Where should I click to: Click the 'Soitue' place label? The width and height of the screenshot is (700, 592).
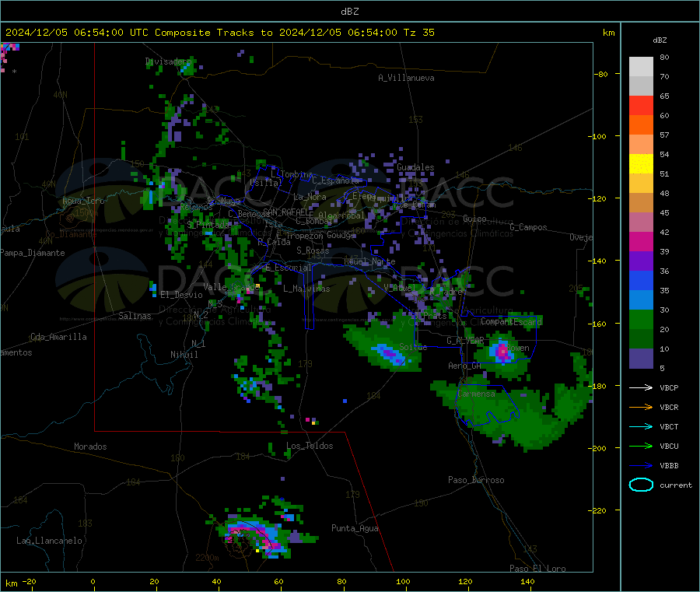pos(413,347)
